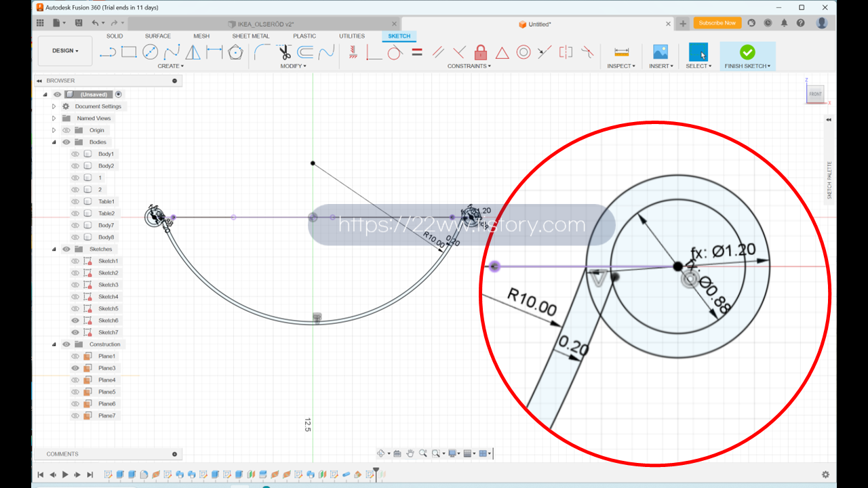Select the Line tool in Create
868x488 pixels.
(108, 52)
